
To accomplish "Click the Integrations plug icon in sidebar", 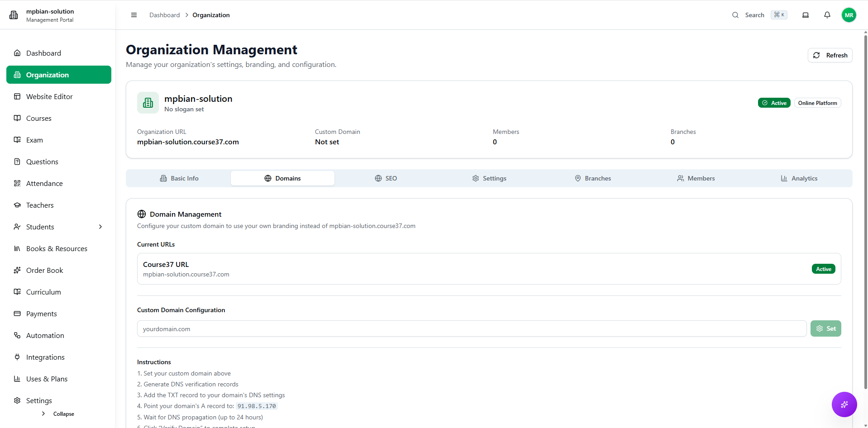I will click(x=17, y=357).
